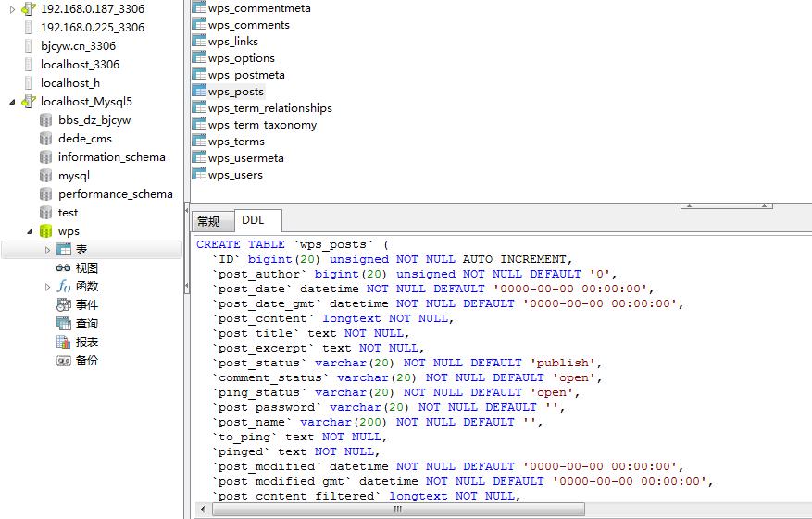Open the 报表 (reports) chart icon
The image size is (812, 519).
click(63, 341)
